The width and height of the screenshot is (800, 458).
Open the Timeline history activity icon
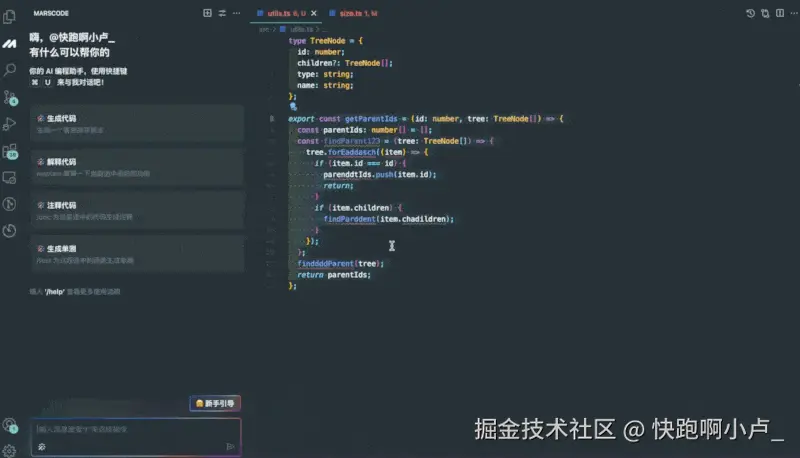9,231
